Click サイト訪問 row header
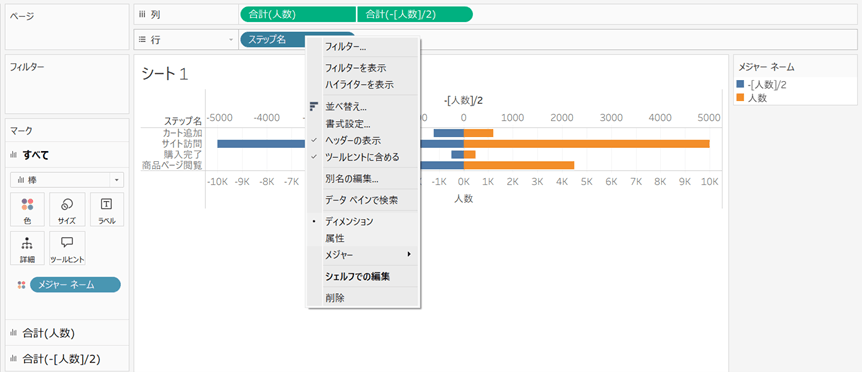Viewport: 862px width, 372px height. point(183,143)
